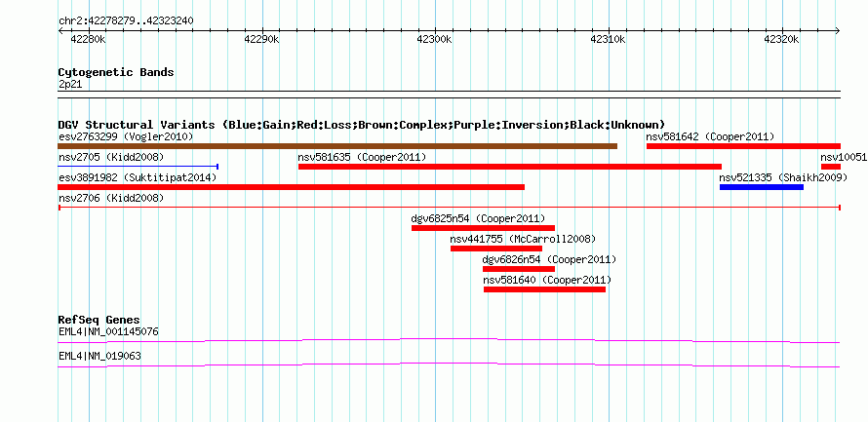Click the 42300k ruler tick label
The height and width of the screenshot is (422, 868).
(x=435, y=39)
